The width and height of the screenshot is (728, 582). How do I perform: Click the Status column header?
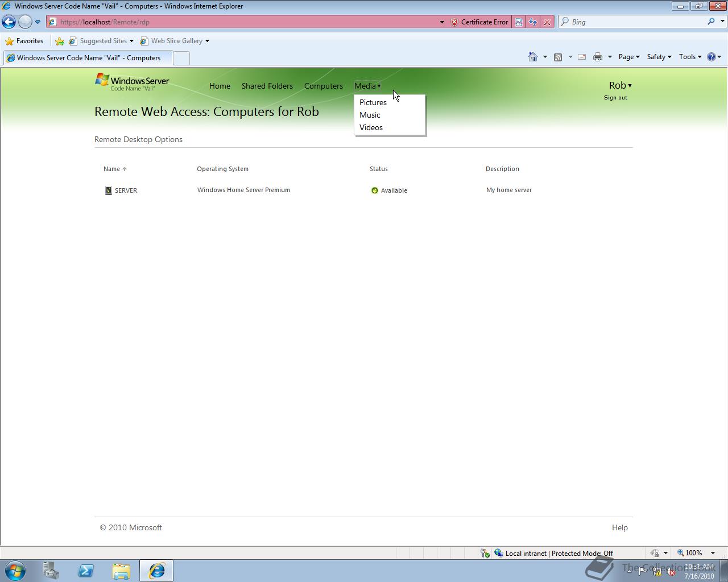coord(379,169)
